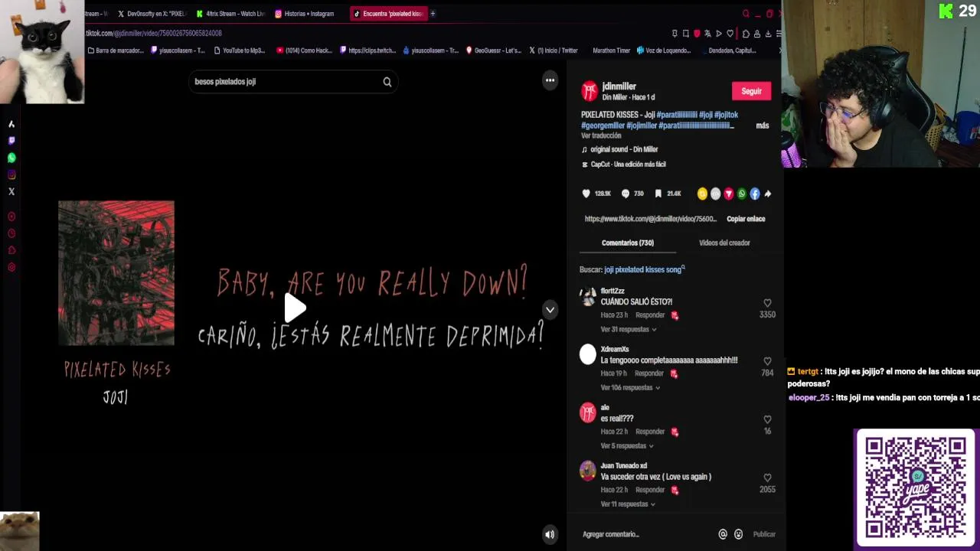Open WhatsApp in browser sidebar

pos(11,158)
